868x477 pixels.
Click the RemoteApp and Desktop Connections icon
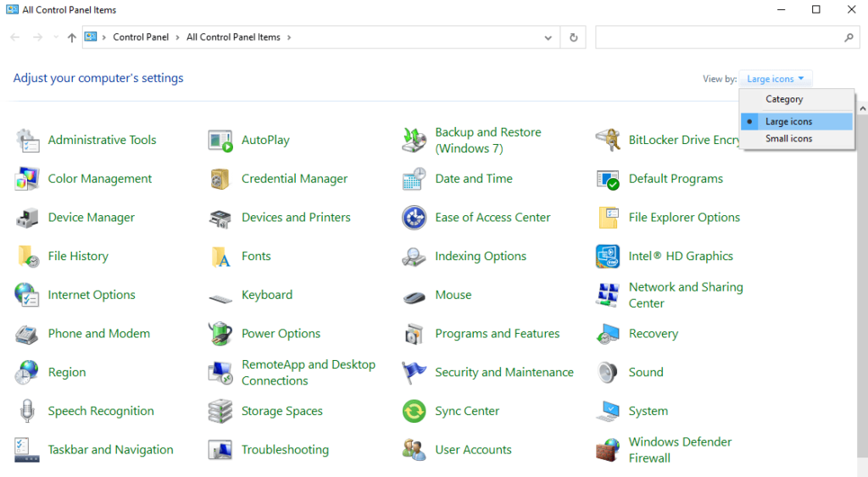(x=220, y=373)
